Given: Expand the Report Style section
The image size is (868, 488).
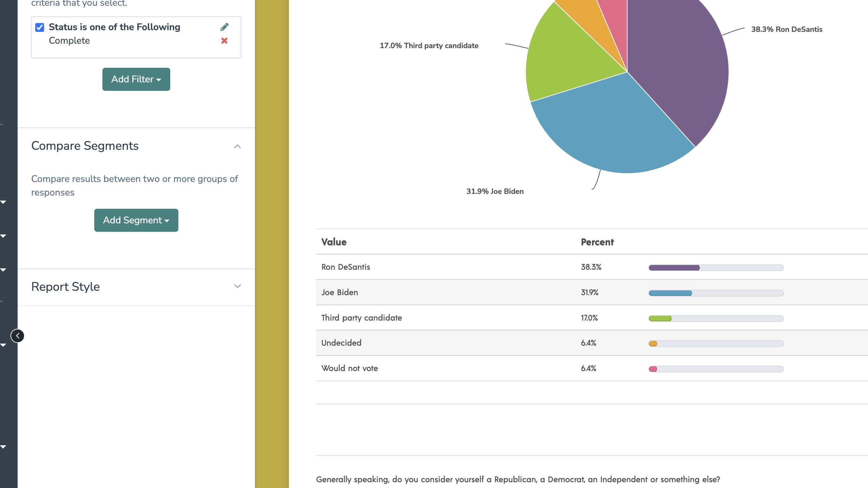Looking at the screenshot, I should pyautogui.click(x=237, y=286).
